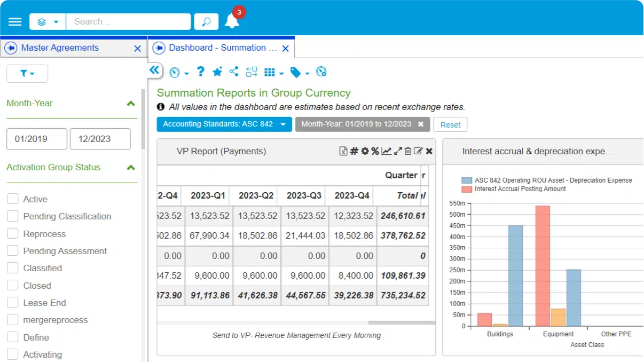
Task: Delete the VP Report widget trash icon
Action: click(407, 152)
